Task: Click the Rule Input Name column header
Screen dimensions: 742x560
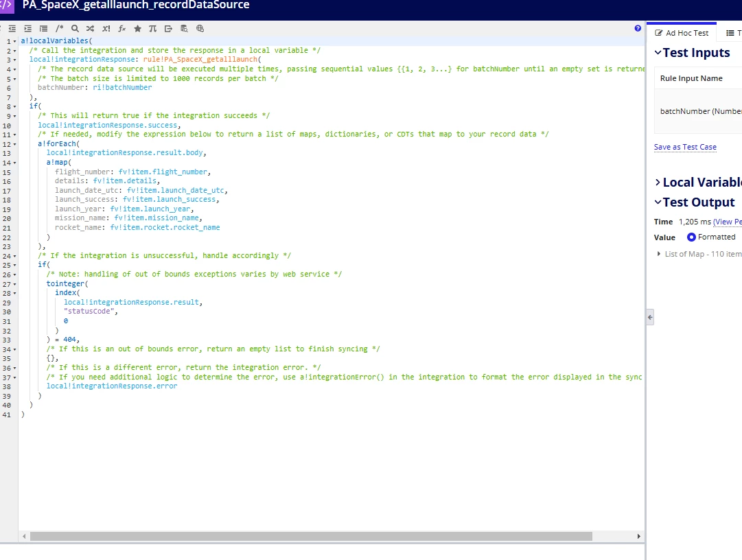Action: 691,78
